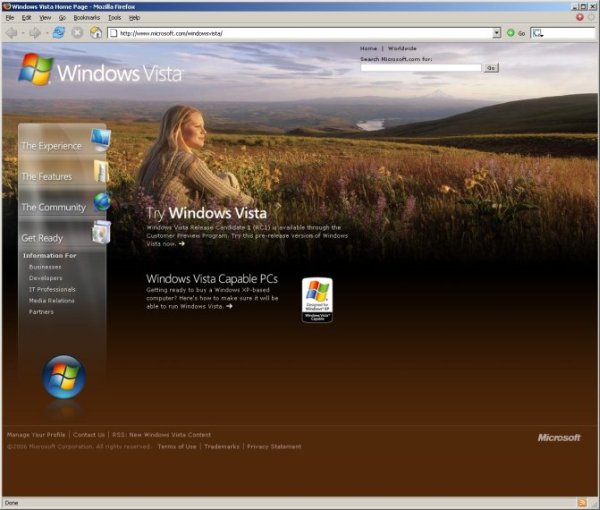Open the Forward button history dropdown arrow
The height and width of the screenshot is (510, 600).
[47, 33]
